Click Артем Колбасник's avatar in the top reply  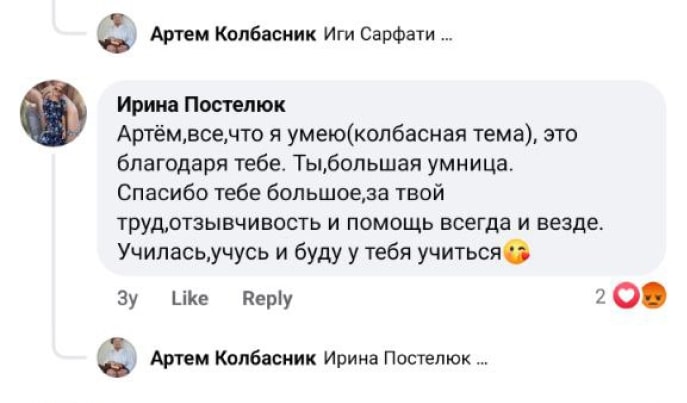click(116, 35)
